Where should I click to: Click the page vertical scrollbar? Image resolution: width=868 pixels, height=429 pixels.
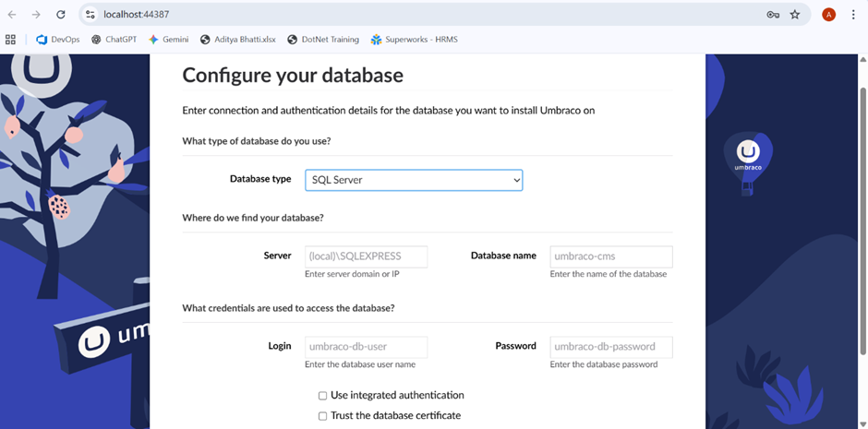862,221
